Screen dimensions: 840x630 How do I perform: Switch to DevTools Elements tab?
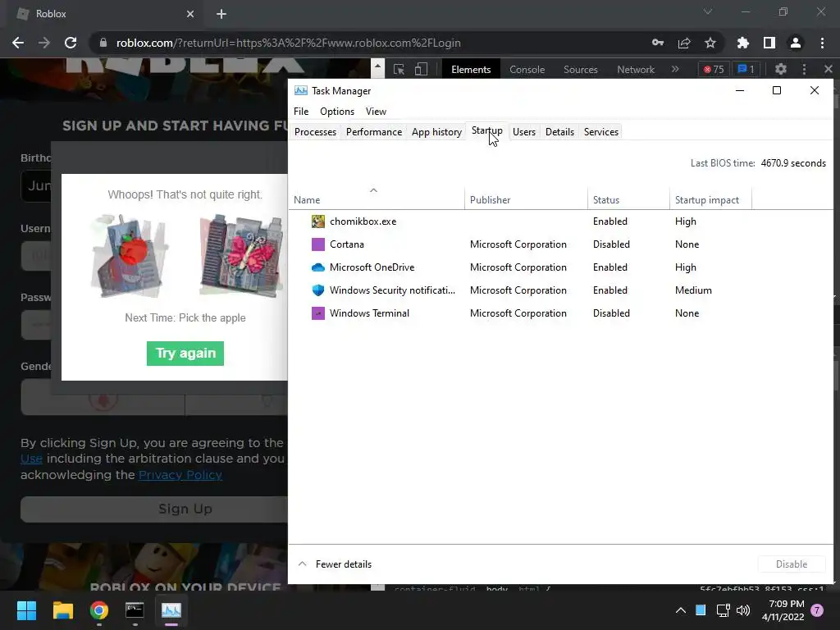pyautogui.click(x=471, y=70)
